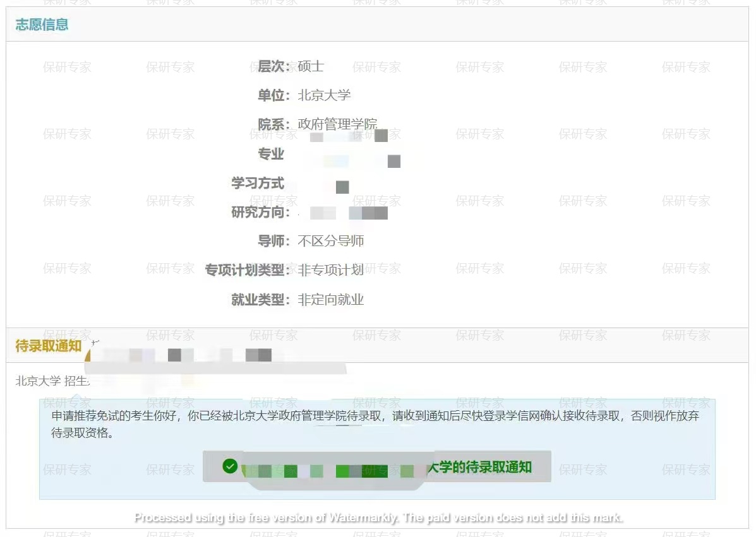Click the 政府管理学院 department value
756x537 pixels.
337,124
